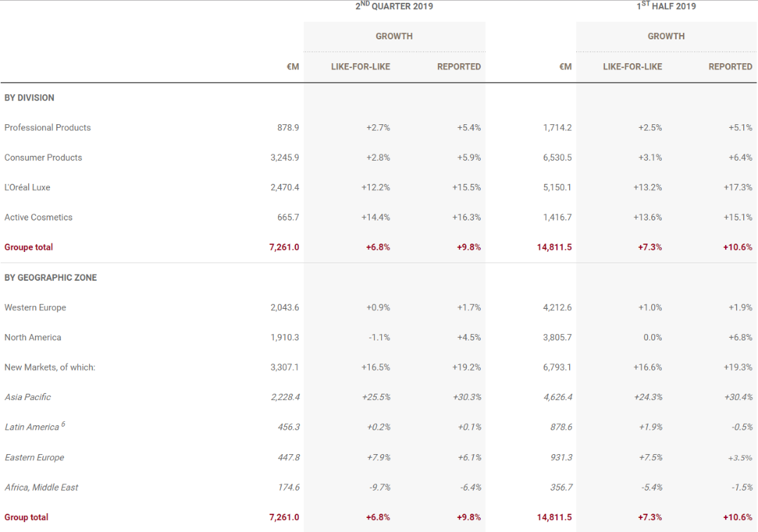Click the North America row label
Image resolution: width=758 pixels, height=532 pixels.
[33, 338]
